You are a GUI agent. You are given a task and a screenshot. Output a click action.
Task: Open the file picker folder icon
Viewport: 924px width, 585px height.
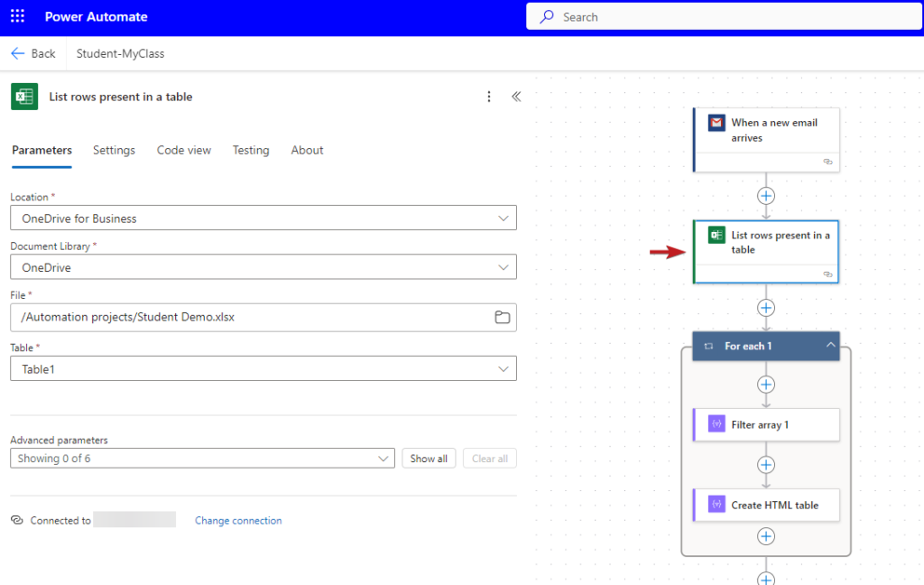(502, 317)
